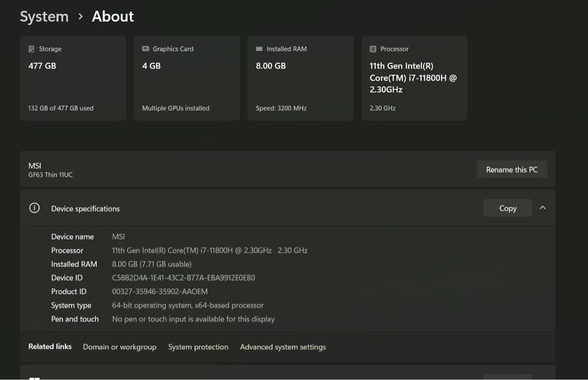Screen dimensions: 588x380
Task: Select the Device ID value text
Action: pyautogui.click(x=183, y=278)
